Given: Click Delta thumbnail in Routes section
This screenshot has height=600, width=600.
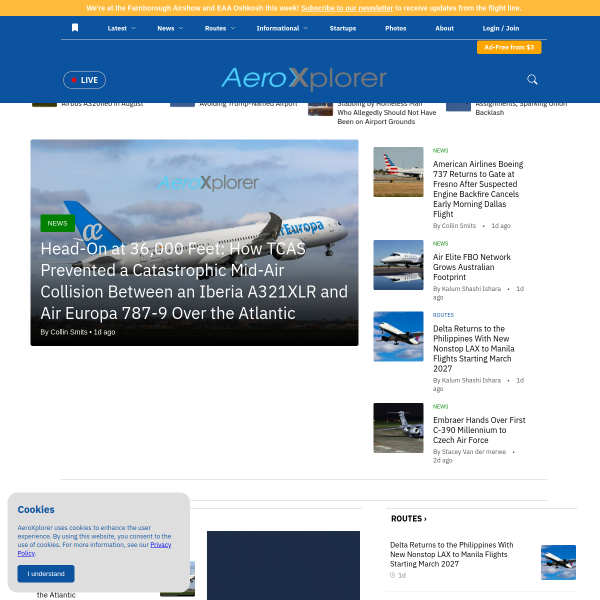Looking at the screenshot, I should coord(558,562).
